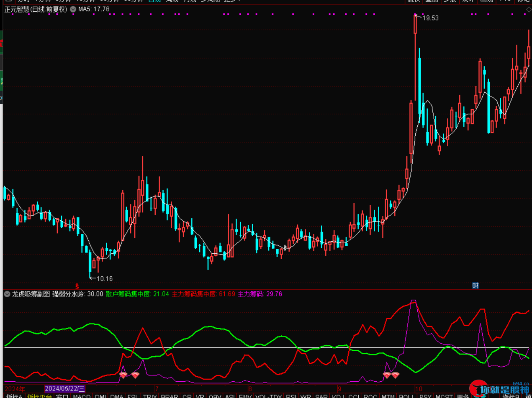This screenshot has height=398, width=532.
Task: Click the last diamond signal in September
Action: [x=395, y=375]
